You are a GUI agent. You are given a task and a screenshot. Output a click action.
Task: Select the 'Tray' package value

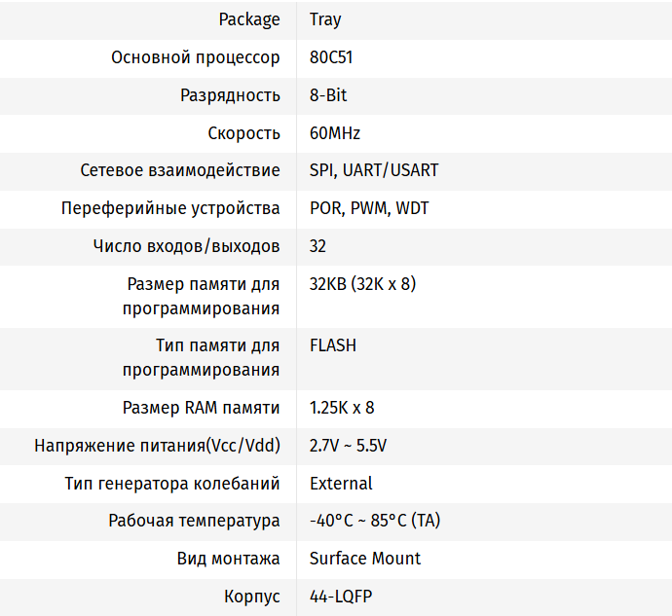(325, 19)
